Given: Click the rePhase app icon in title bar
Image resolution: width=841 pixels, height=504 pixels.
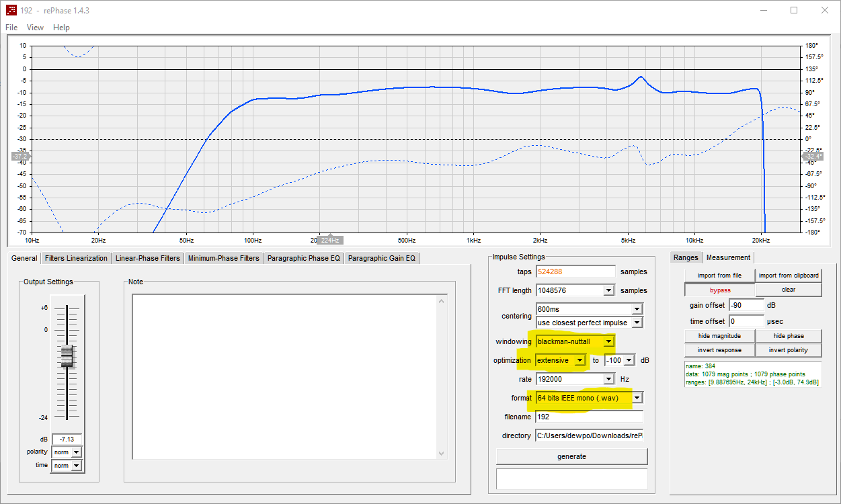Looking at the screenshot, I should [11, 10].
